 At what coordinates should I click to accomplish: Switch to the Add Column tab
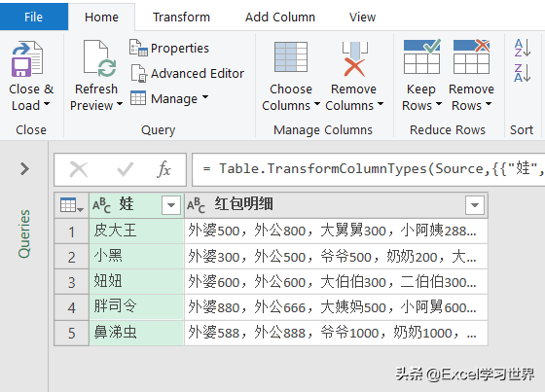point(280,17)
